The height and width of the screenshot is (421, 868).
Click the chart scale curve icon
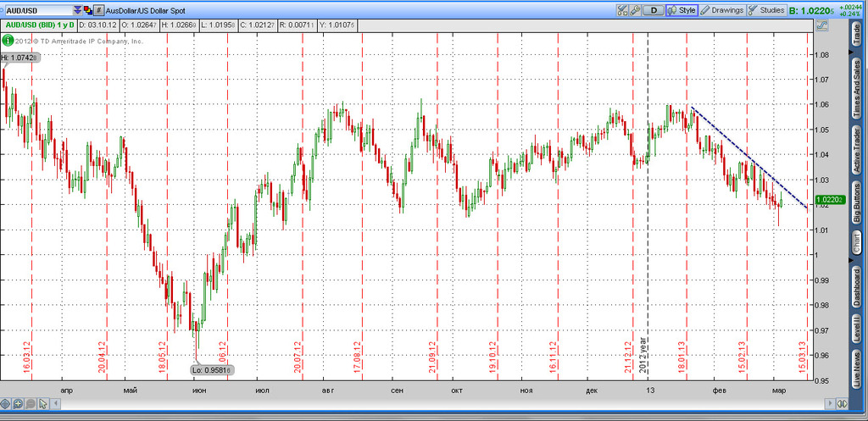click(820, 26)
